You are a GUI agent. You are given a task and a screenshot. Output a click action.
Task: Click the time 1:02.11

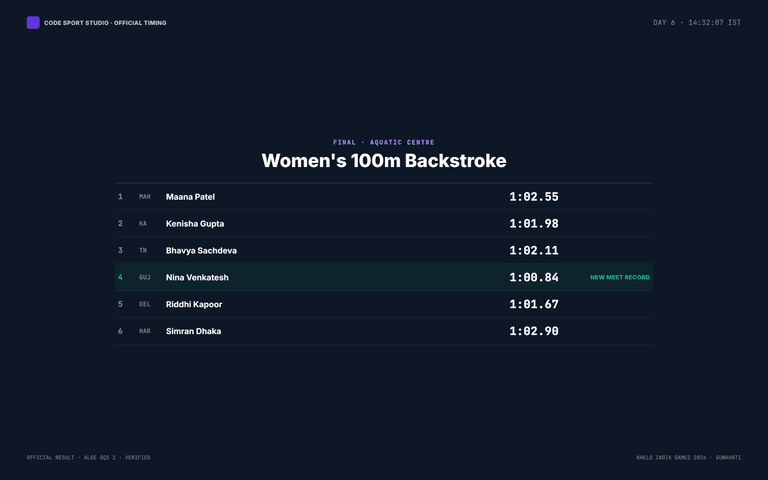pos(534,251)
